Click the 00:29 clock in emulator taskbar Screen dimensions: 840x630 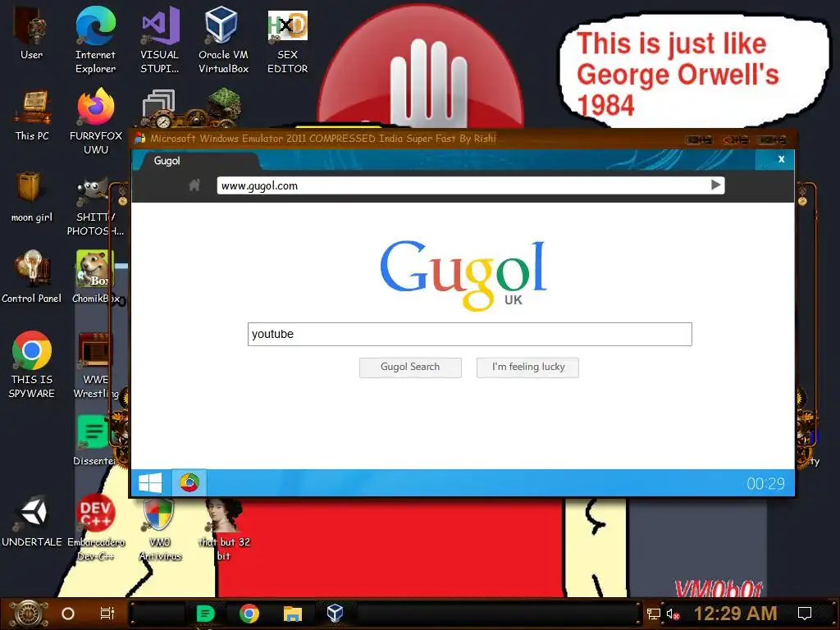(765, 484)
